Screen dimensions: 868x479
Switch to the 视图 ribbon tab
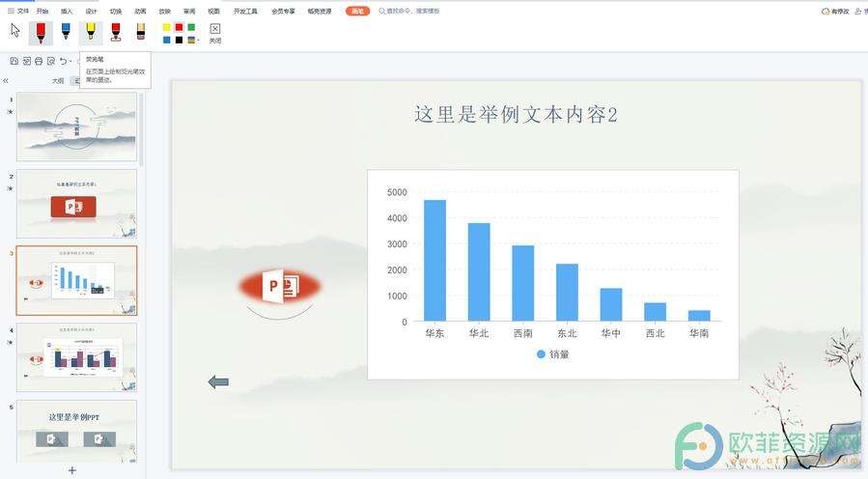click(213, 11)
